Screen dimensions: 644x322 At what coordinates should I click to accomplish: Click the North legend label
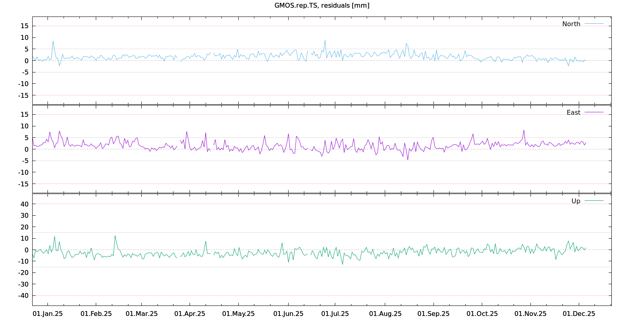tap(571, 24)
